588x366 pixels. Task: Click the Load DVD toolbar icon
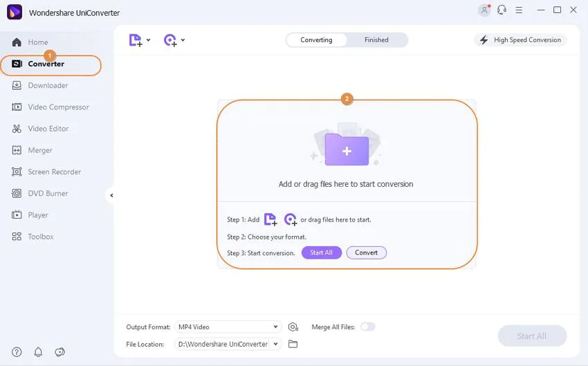pos(170,40)
